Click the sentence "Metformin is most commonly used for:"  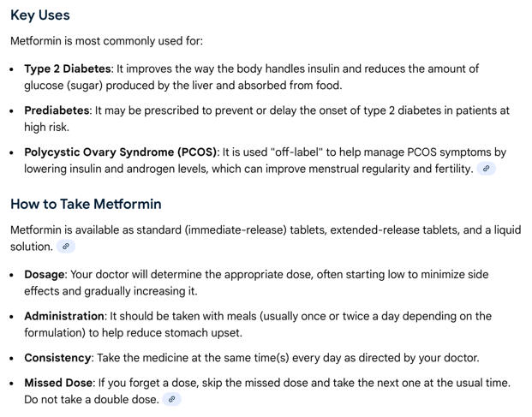pyautogui.click(x=106, y=41)
